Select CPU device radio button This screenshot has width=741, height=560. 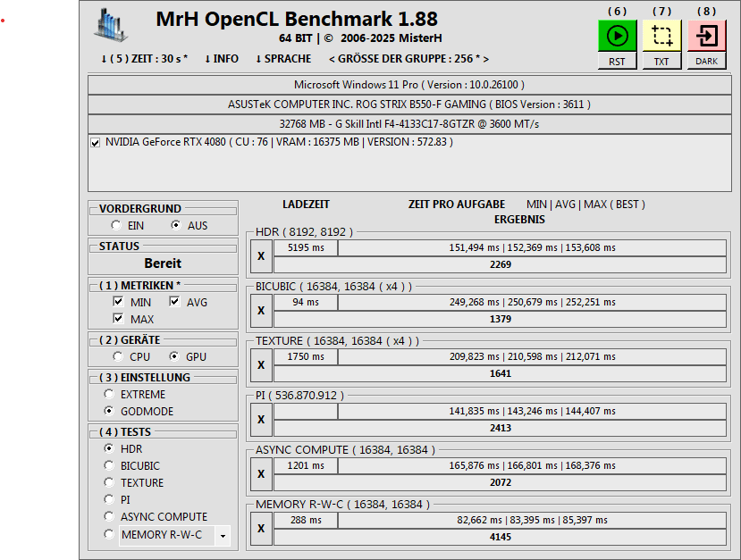click(x=118, y=356)
